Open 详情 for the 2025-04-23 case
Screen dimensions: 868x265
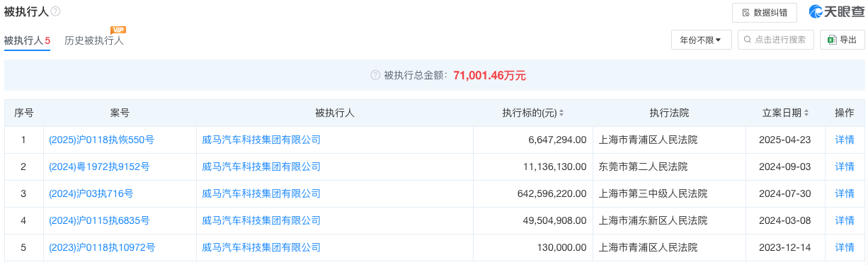pyautogui.click(x=845, y=140)
